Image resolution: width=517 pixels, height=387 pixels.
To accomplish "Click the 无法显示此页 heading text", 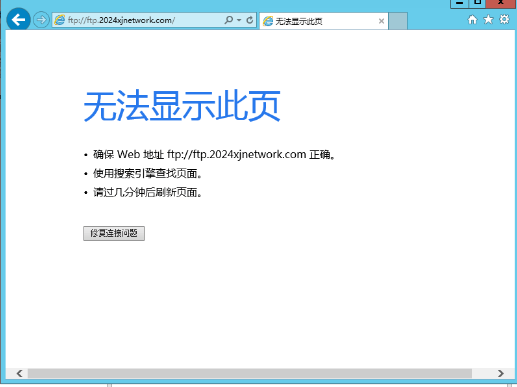I will [182, 106].
